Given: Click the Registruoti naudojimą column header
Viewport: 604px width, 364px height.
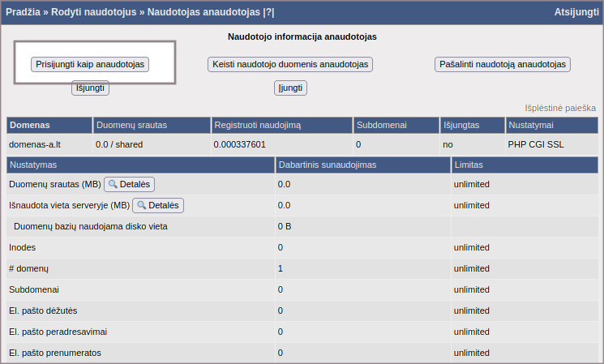Looking at the screenshot, I should pos(257,126).
